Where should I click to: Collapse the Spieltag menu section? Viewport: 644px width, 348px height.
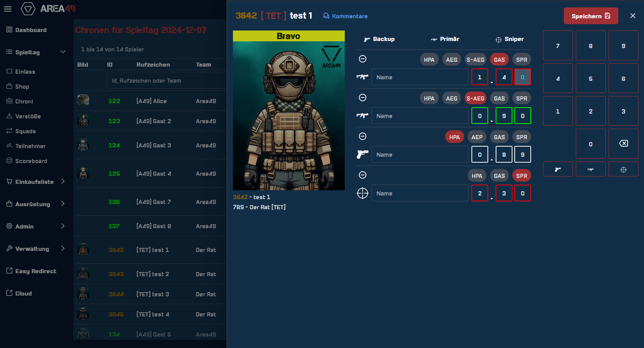(36, 52)
